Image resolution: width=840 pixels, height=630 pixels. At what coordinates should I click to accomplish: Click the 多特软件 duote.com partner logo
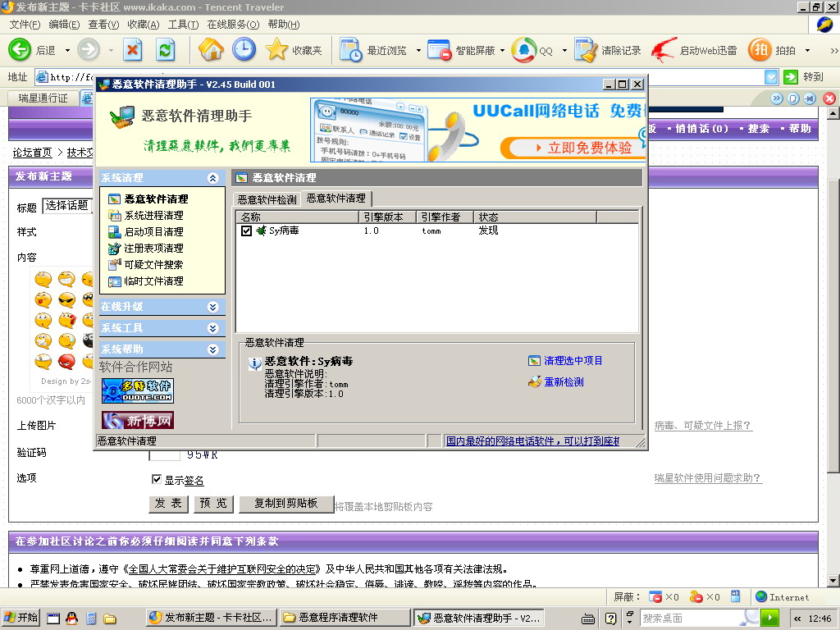[138, 390]
